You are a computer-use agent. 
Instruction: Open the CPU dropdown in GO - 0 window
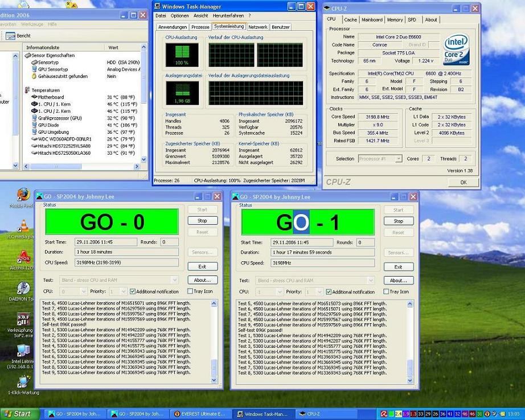[x=83, y=291]
